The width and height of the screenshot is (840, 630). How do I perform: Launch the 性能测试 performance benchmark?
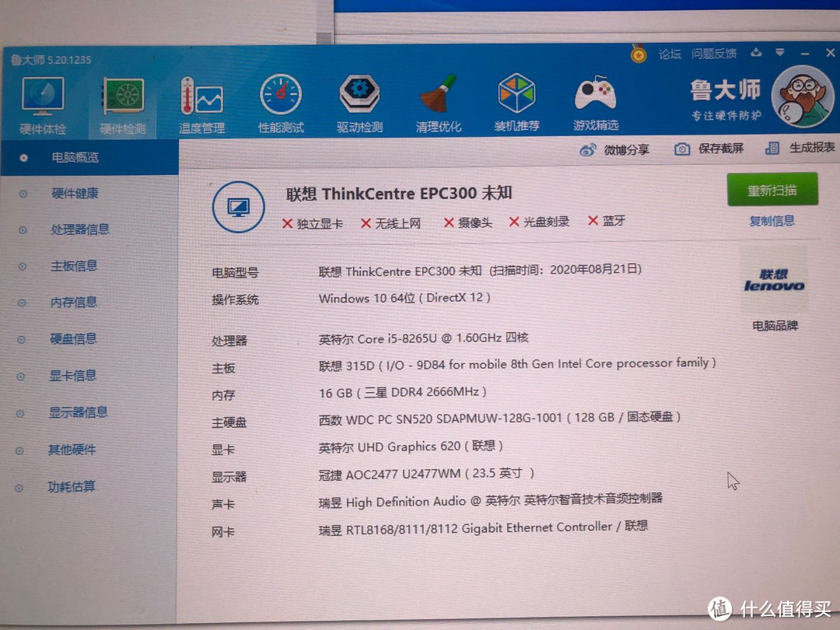point(280,101)
